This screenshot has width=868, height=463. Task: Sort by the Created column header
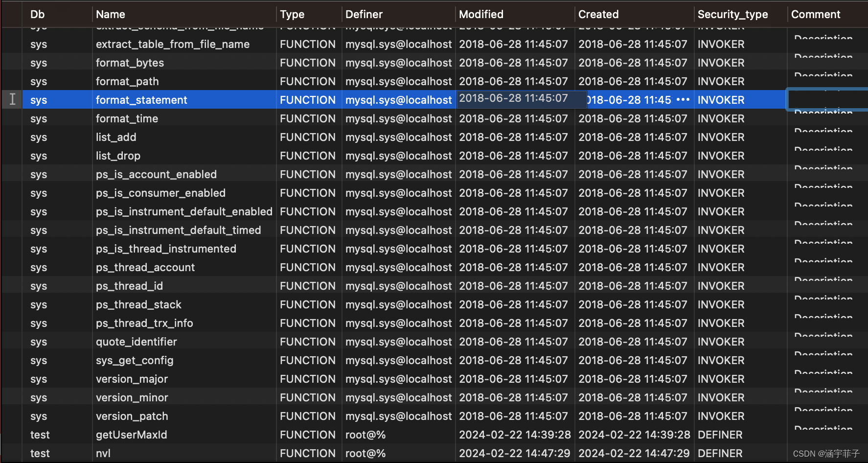[x=598, y=14]
